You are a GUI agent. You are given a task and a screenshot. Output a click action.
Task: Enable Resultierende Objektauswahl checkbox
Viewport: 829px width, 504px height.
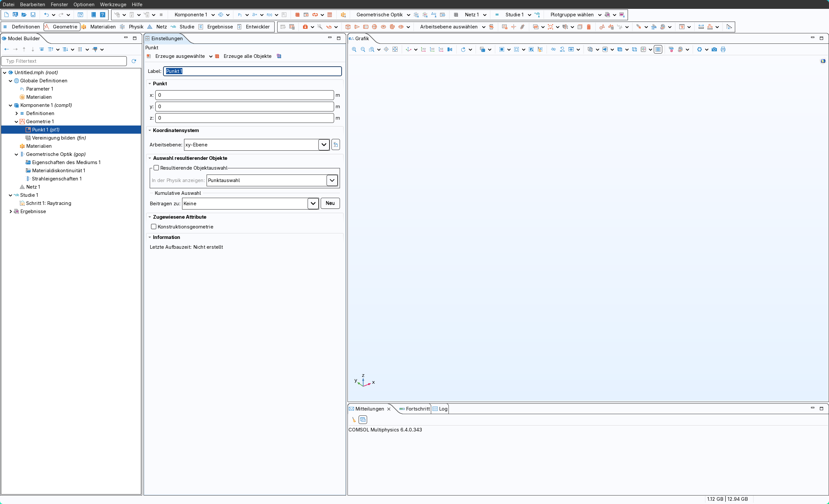156,168
